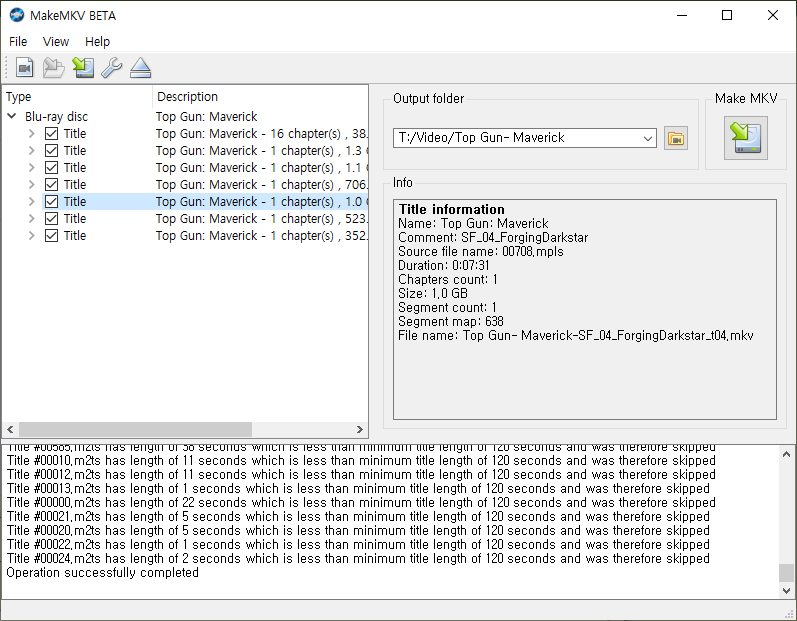Expand the 706 MB title row
Viewport: 797px width, 621px height.
click(x=32, y=184)
